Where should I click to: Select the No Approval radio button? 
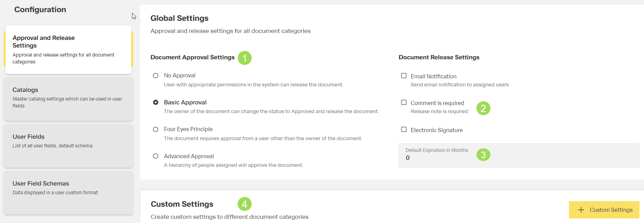pos(156,76)
